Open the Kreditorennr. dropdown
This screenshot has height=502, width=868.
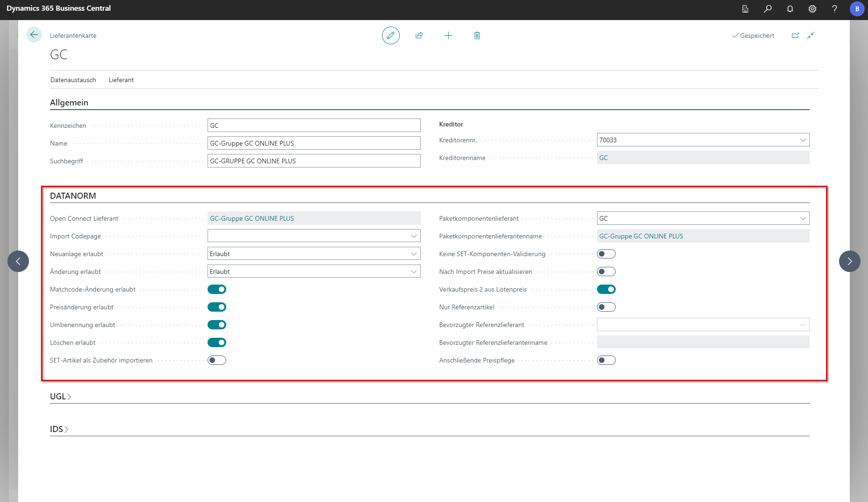tap(803, 140)
